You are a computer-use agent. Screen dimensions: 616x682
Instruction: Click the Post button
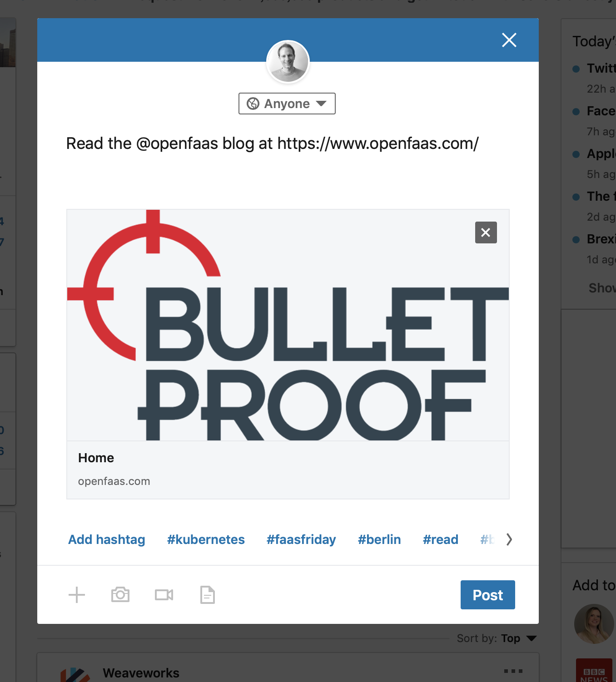(x=488, y=595)
